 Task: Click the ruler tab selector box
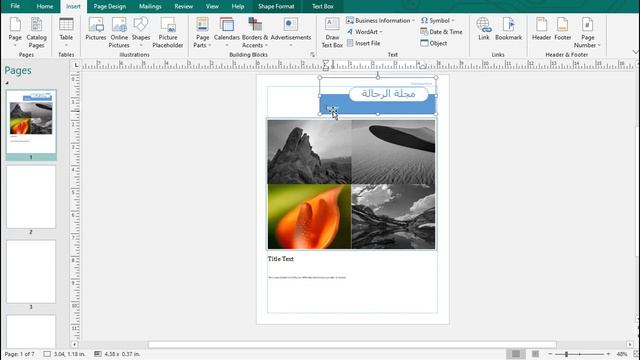pos(76,65)
